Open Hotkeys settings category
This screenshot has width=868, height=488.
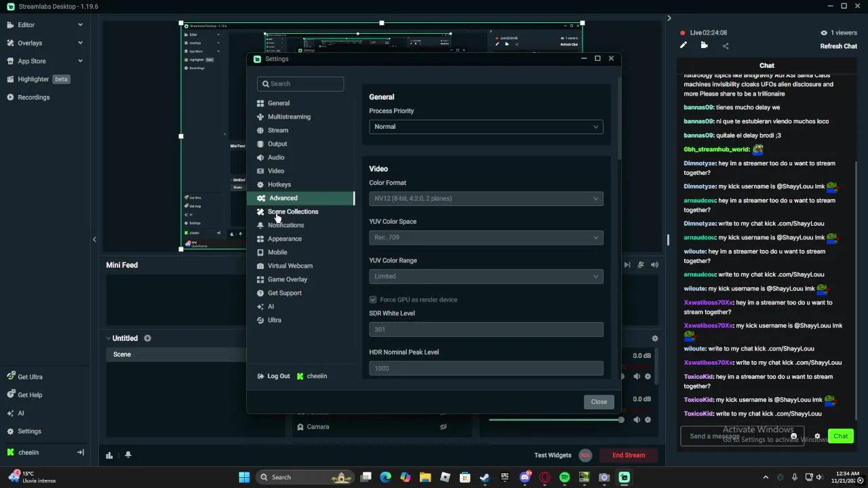click(279, 184)
